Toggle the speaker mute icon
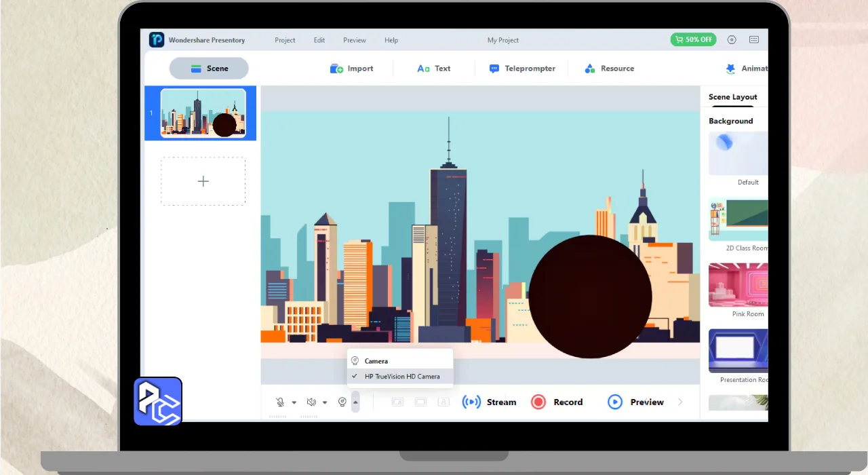 click(x=311, y=402)
